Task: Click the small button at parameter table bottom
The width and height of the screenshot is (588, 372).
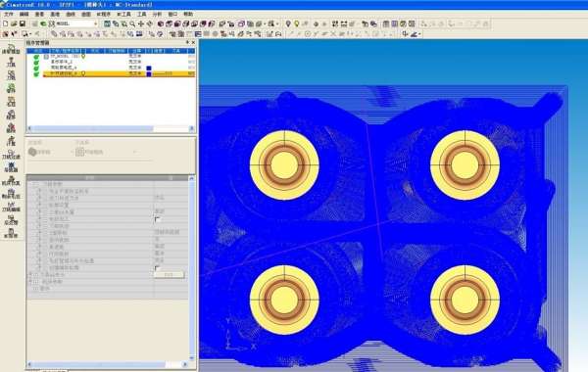Action: coord(169,275)
